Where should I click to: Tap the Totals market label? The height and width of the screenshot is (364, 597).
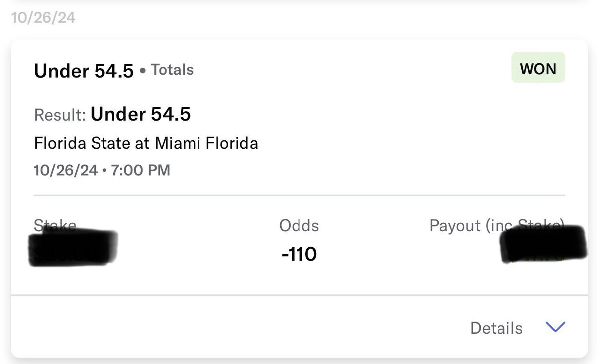point(172,70)
